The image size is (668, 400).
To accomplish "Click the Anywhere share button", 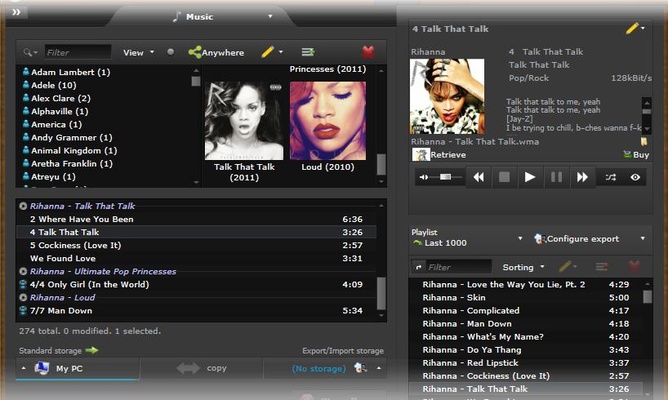I will (216, 52).
